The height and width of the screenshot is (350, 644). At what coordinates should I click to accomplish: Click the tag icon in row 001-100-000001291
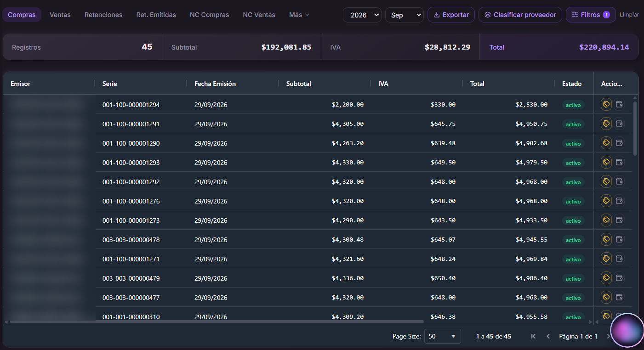click(x=606, y=124)
